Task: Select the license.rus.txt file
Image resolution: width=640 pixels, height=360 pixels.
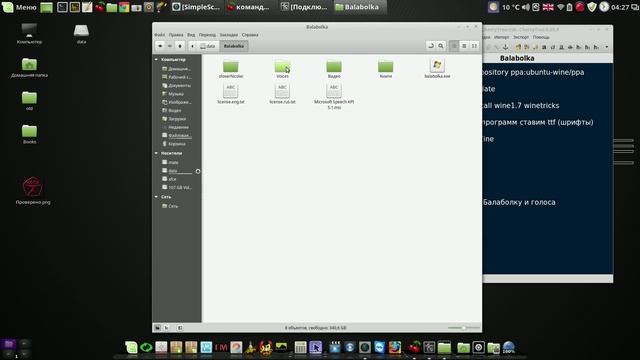Action: (282, 94)
